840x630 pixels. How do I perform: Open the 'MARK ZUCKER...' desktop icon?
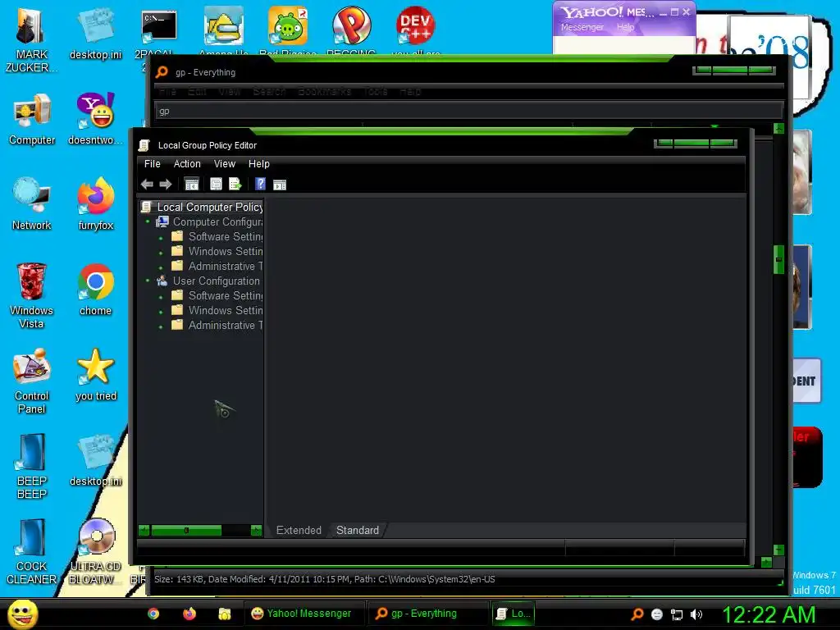point(32,41)
